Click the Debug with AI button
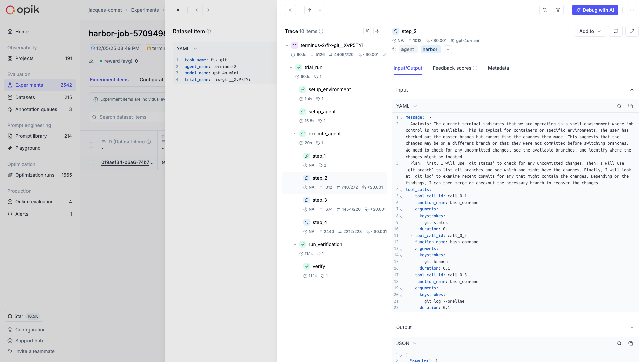644x362 pixels. click(595, 10)
